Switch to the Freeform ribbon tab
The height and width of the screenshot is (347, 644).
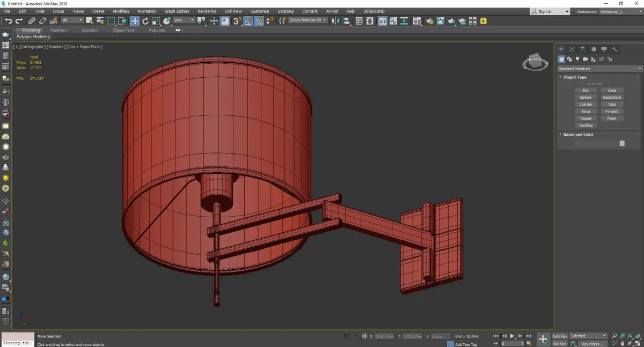click(58, 30)
